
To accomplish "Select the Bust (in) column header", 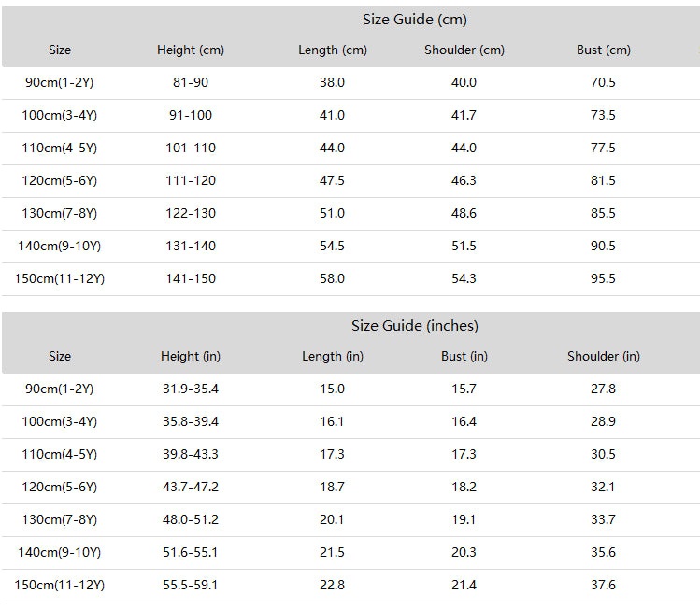I will 464,357.
